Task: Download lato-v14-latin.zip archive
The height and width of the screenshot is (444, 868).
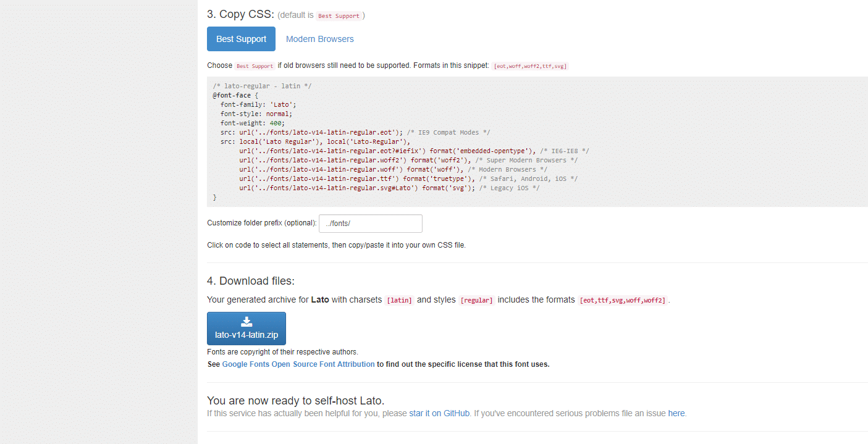Action: coord(246,329)
